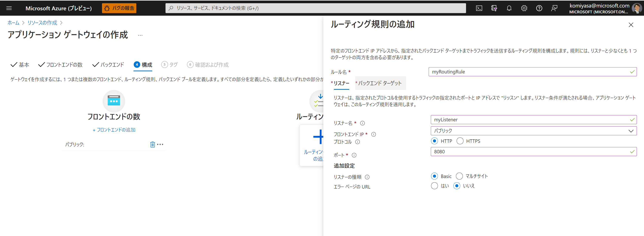The height and width of the screenshot is (236, 644).
Task: Open the notifications bell
Action: [509, 8]
